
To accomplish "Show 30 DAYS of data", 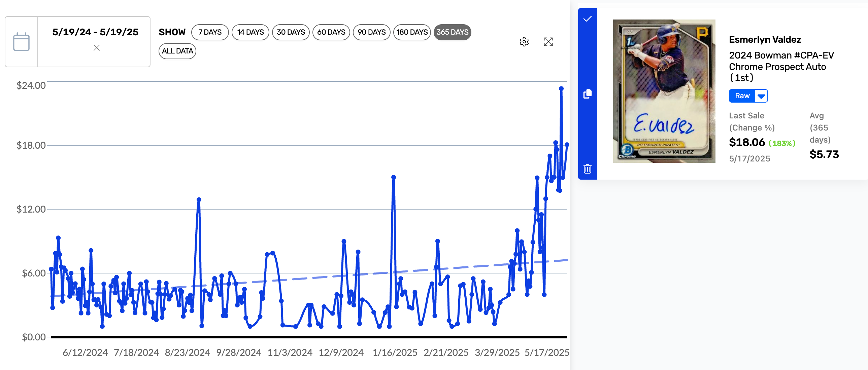I will 291,32.
